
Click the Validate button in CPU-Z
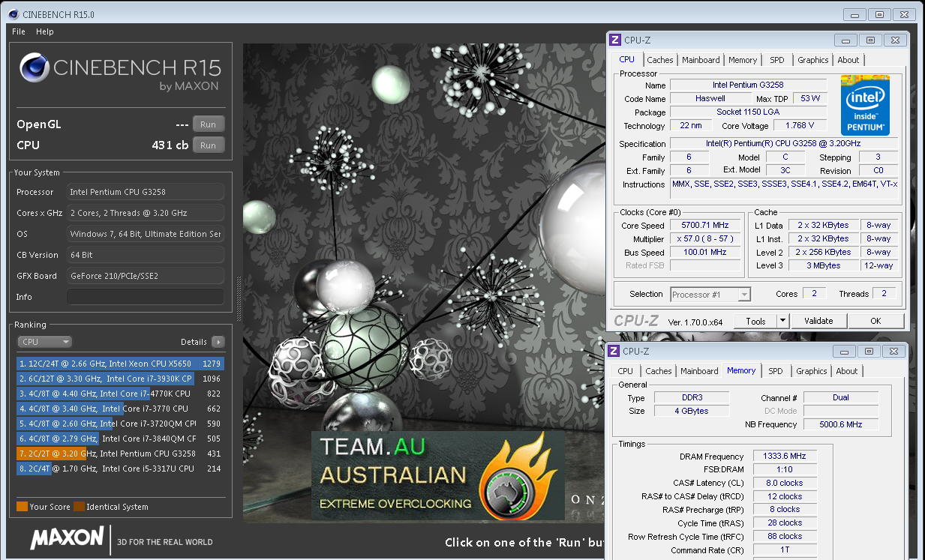[818, 321]
